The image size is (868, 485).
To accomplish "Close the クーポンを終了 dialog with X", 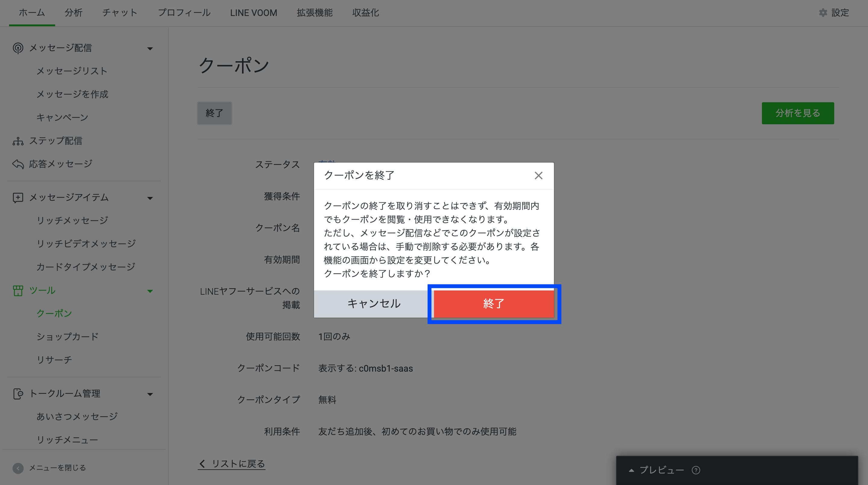I will click(x=538, y=175).
